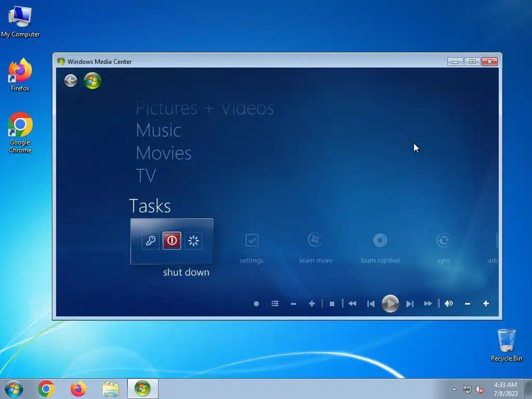
Task: Select the TV menu entry
Action: (146, 176)
